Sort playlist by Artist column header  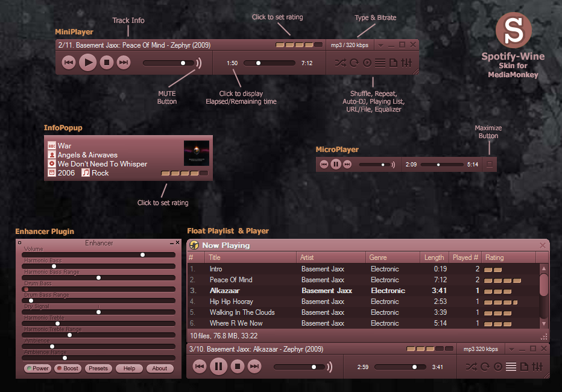(x=330, y=258)
